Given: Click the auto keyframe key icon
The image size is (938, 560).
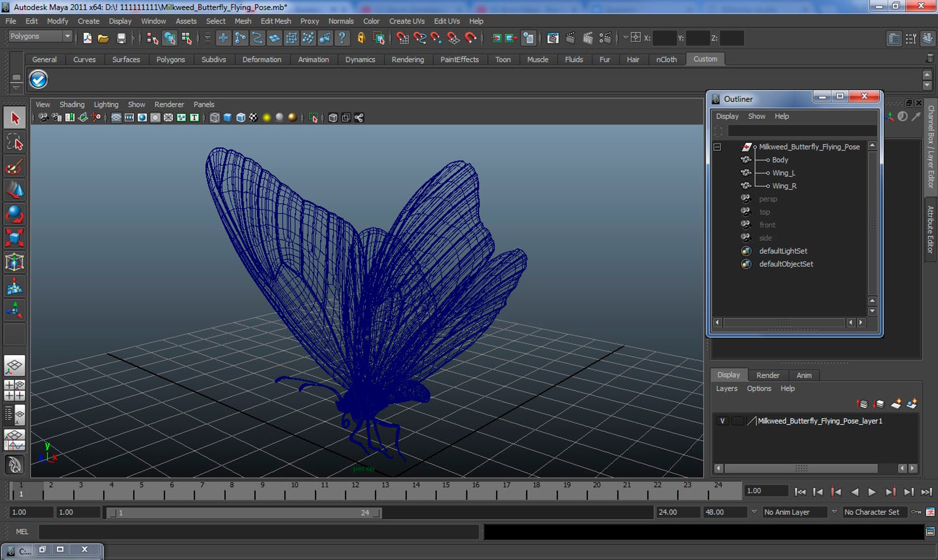Looking at the screenshot, I should point(916,512).
